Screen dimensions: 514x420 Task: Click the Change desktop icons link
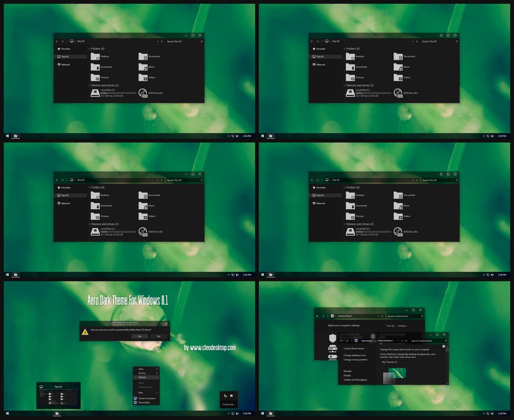355,355
